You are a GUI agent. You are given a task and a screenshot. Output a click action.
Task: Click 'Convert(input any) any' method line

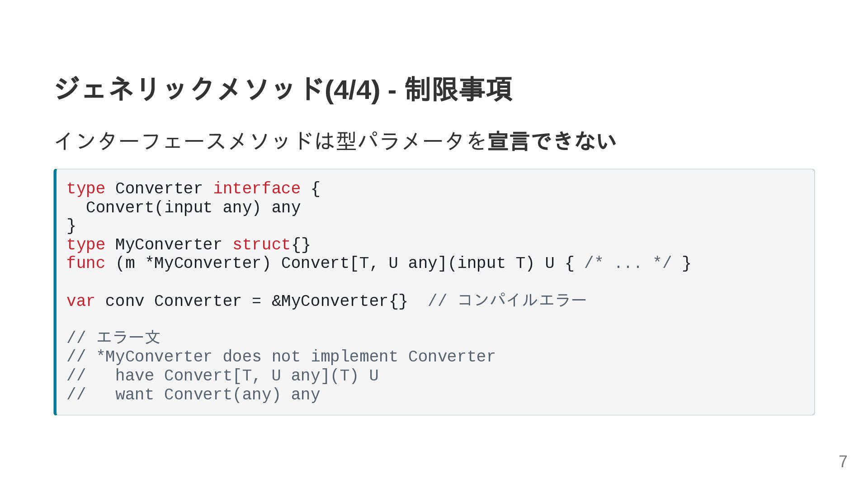(x=193, y=207)
